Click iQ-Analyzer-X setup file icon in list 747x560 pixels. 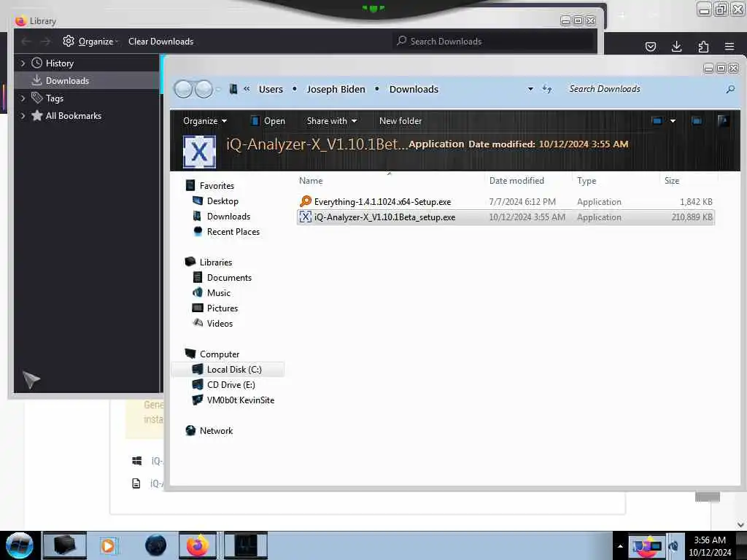306,217
